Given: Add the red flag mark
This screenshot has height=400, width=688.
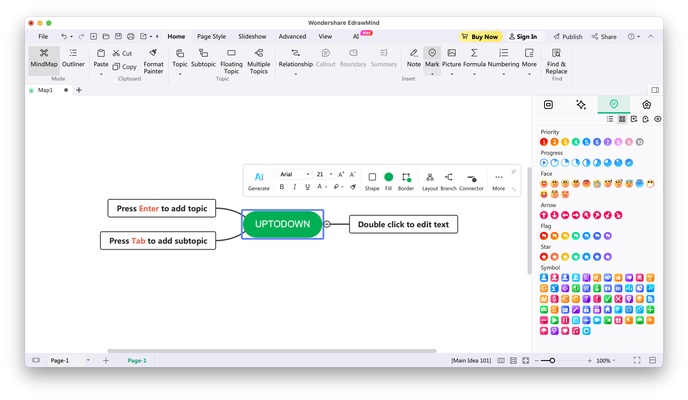Looking at the screenshot, I should click(x=544, y=236).
